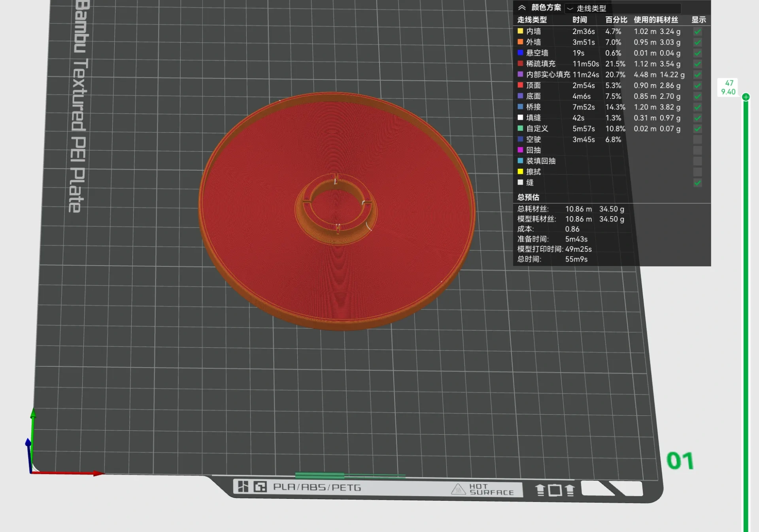Click the green 自定义 color swatch
This screenshot has width=759, height=532.
point(520,128)
